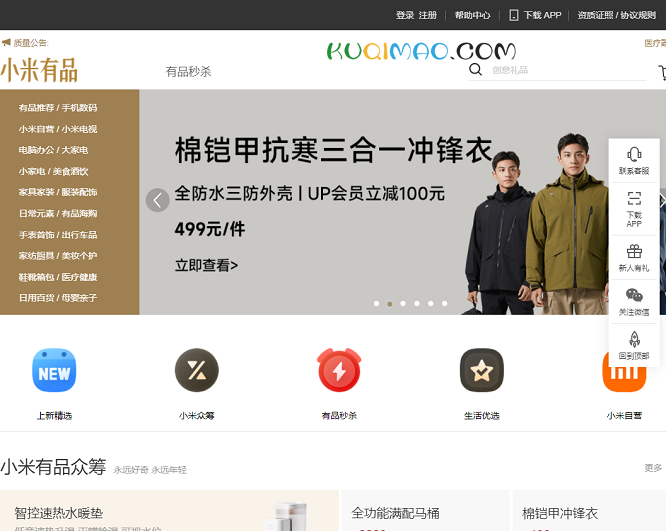Select second carousel dot

(389, 304)
